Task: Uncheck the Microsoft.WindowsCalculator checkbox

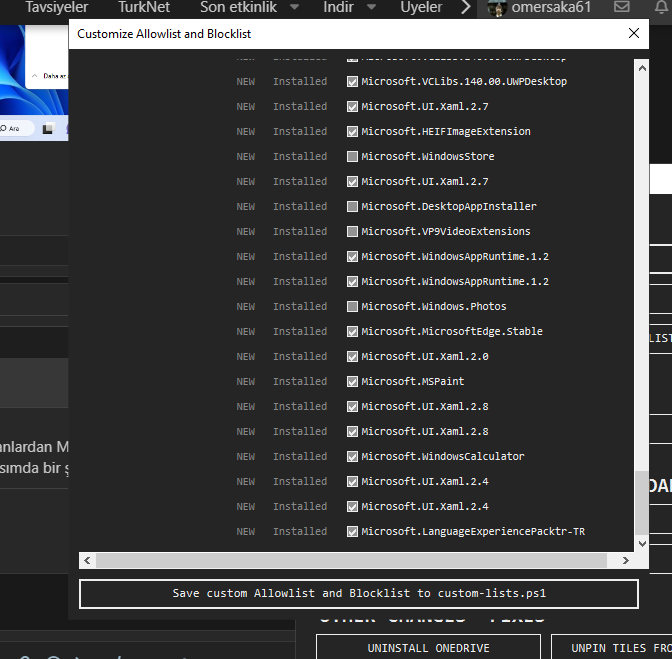Action: pyautogui.click(x=352, y=456)
